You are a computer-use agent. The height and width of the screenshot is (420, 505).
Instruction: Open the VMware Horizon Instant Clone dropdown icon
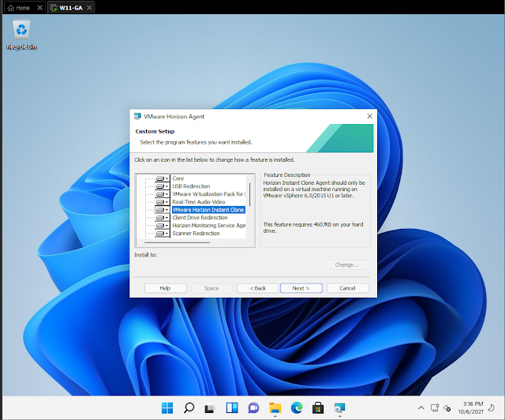tap(162, 210)
